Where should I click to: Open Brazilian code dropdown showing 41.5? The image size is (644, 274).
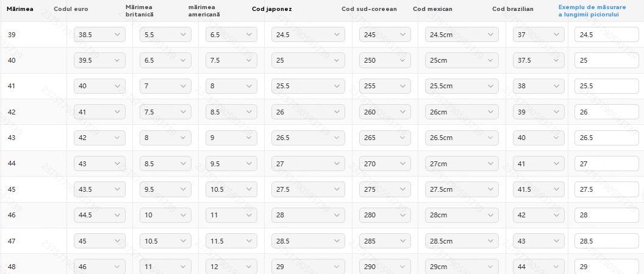[x=538, y=189]
